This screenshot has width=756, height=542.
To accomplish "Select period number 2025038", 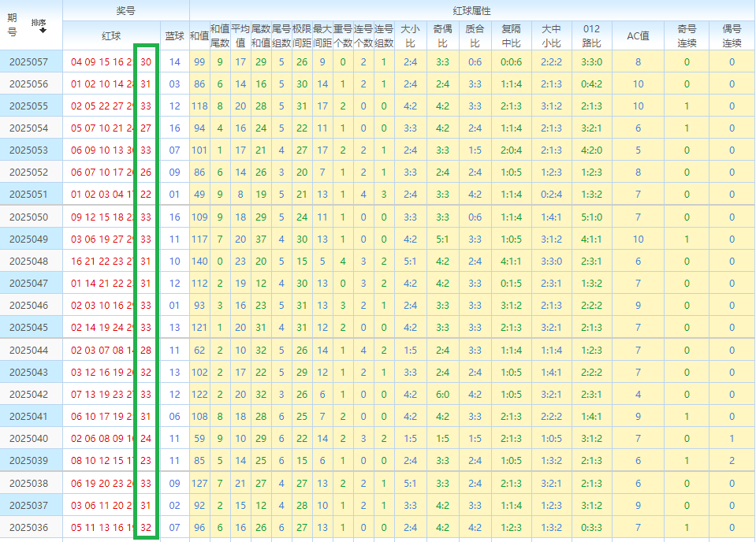I will (x=29, y=483).
